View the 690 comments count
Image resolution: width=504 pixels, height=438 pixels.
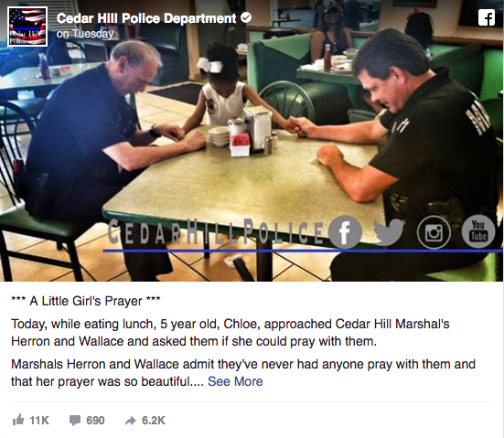95,421
